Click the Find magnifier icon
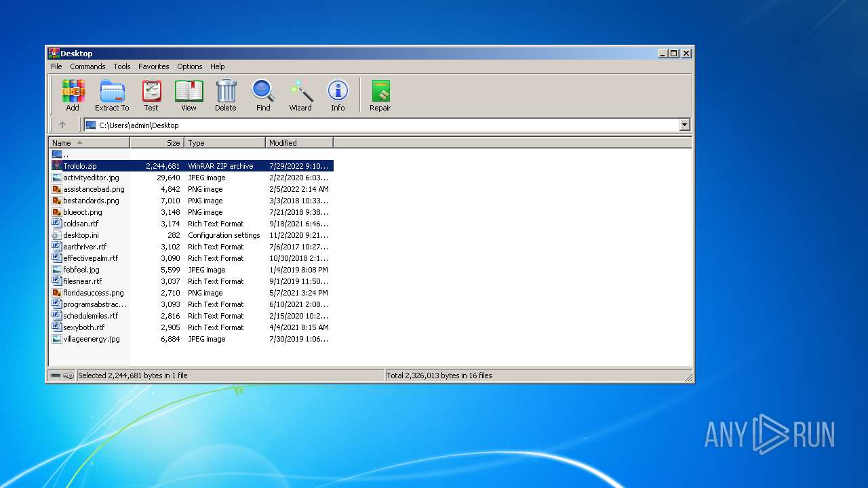Image resolution: width=868 pixels, height=488 pixels. [x=263, y=91]
